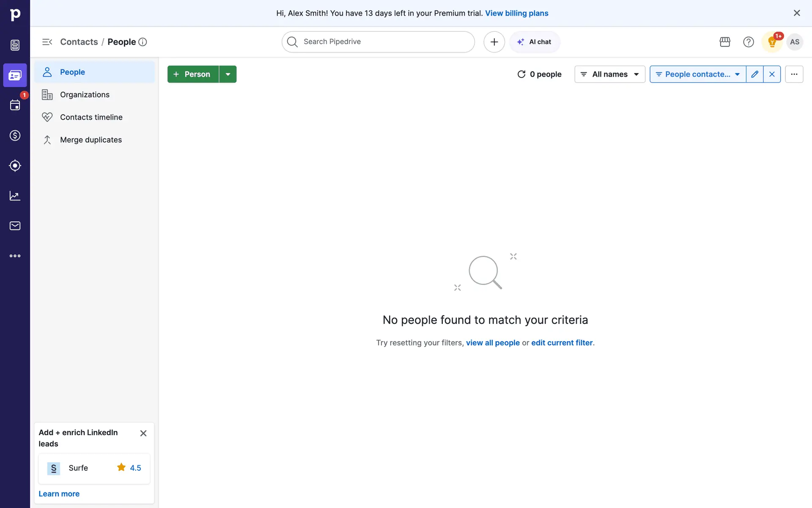Open Sales Assistant lightbulb icon
The width and height of the screenshot is (812, 508).
[x=772, y=42]
